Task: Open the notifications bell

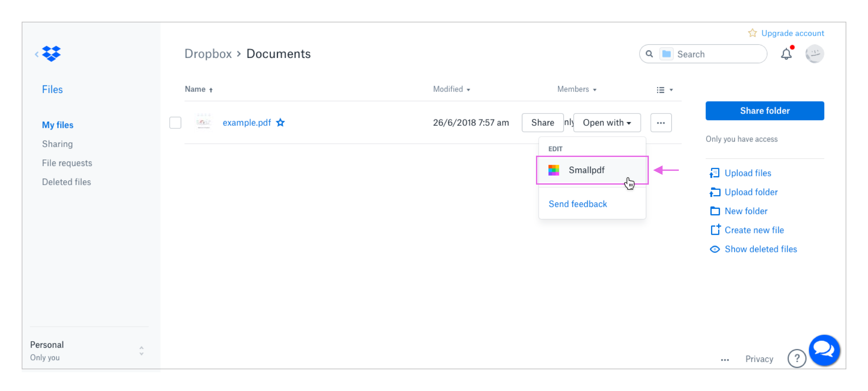Action: coord(786,54)
